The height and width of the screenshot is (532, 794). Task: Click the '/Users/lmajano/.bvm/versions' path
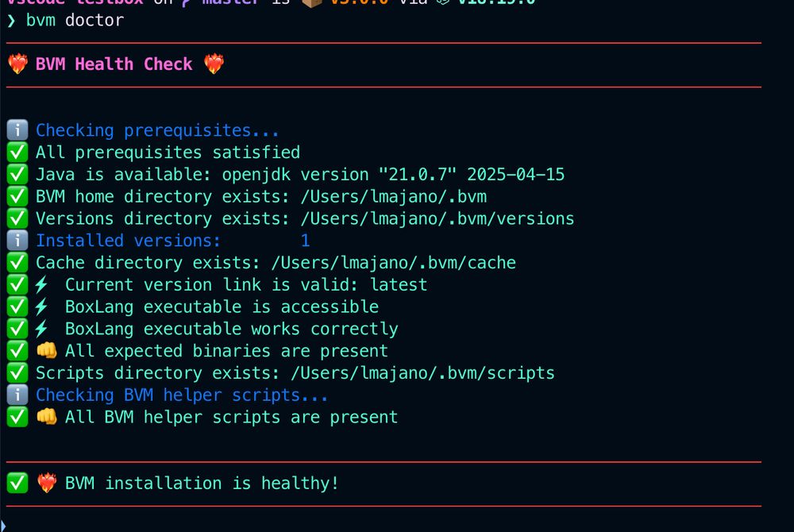pos(437,218)
